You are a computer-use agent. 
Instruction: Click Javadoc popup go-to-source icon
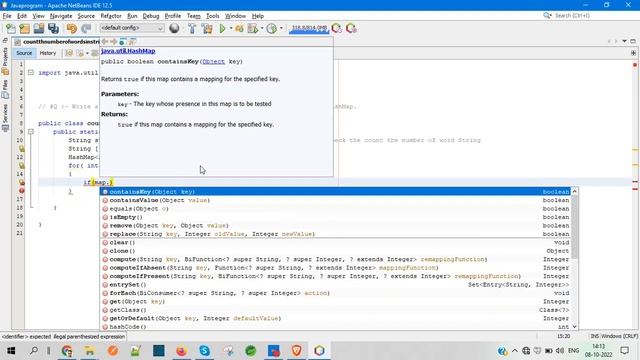click(132, 41)
